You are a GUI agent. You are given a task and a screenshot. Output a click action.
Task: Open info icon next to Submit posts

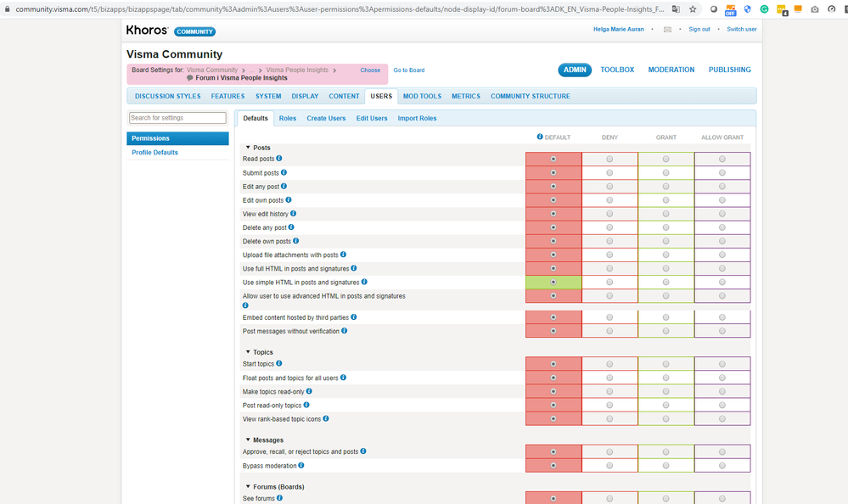tap(284, 172)
